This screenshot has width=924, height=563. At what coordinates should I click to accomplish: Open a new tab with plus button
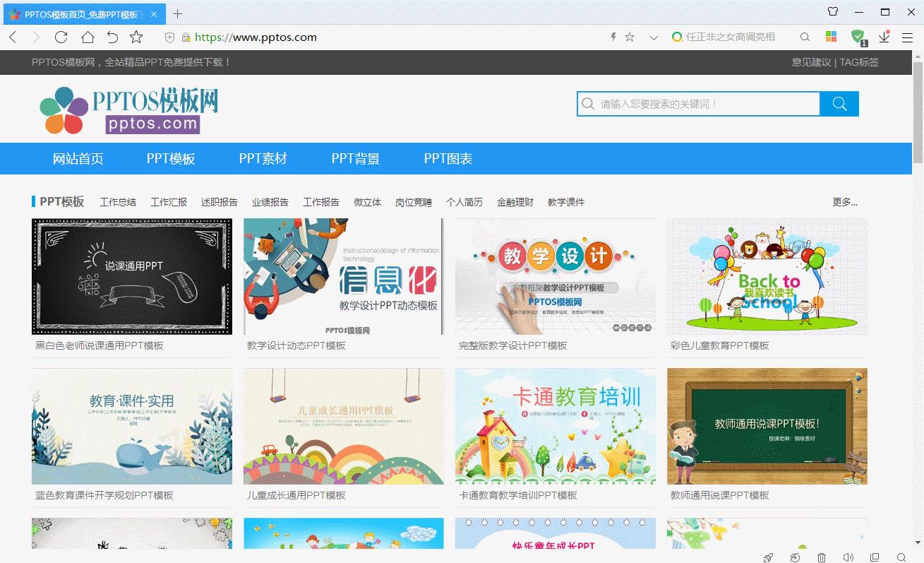point(177,13)
